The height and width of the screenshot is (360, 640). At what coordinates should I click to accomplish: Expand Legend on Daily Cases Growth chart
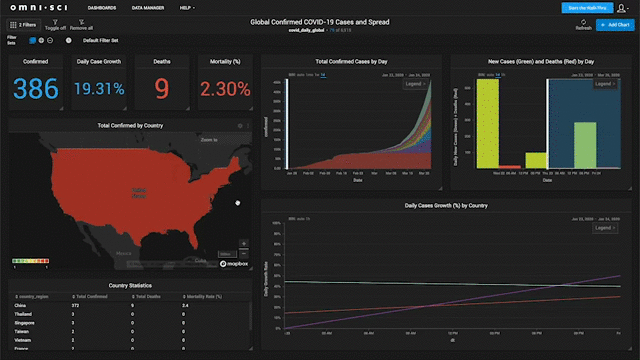click(x=605, y=228)
